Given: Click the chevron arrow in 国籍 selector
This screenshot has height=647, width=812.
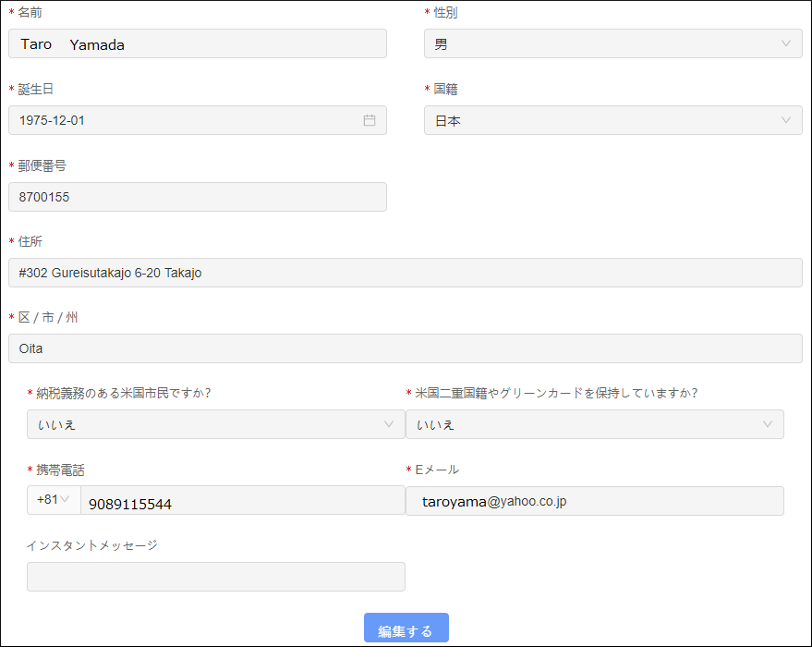Looking at the screenshot, I should coord(786,120).
